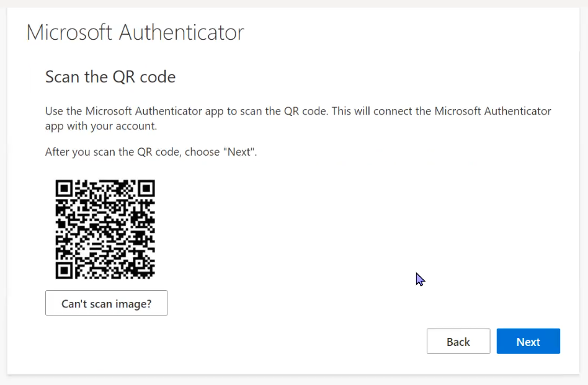
Task: Select the QR code's bottom-left finder square
Action: coord(64,271)
